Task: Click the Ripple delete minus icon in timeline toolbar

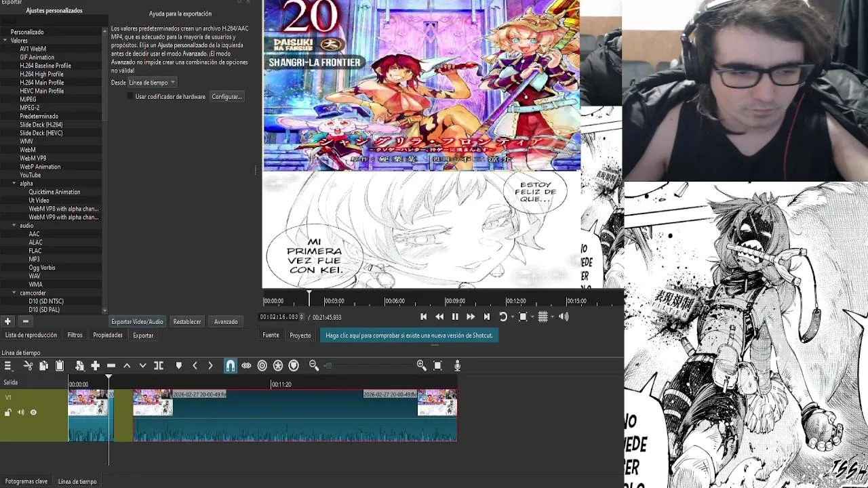Action: pyautogui.click(x=111, y=365)
